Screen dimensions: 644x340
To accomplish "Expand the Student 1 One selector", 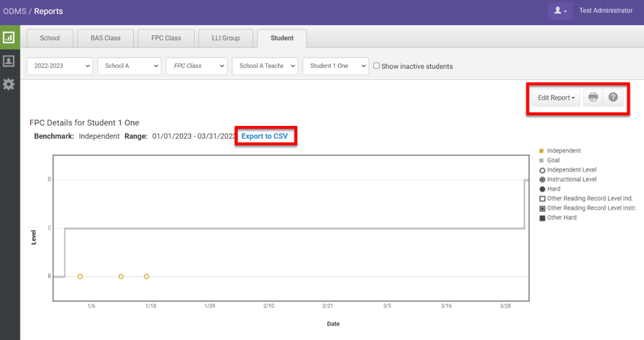I will (x=335, y=66).
